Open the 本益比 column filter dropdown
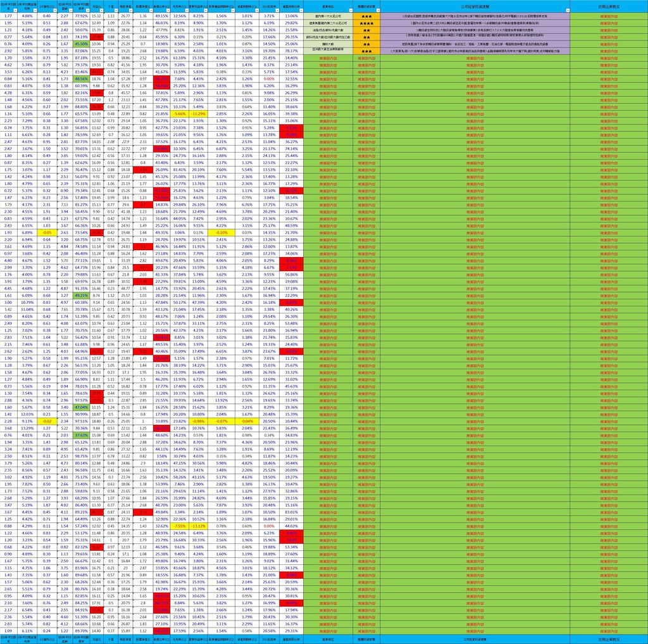648x644 pixels. (101, 10)
